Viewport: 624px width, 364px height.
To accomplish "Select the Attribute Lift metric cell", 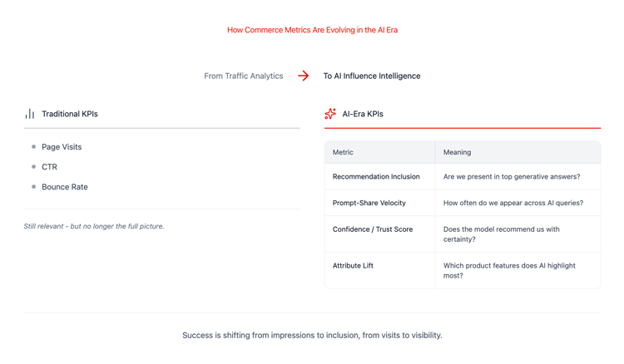I will tap(353, 266).
